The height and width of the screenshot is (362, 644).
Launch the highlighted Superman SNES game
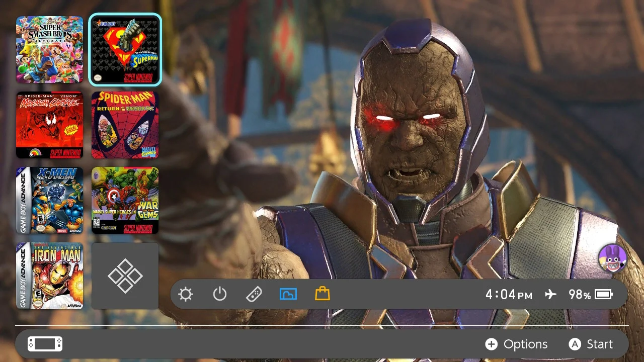click(125, 49)
